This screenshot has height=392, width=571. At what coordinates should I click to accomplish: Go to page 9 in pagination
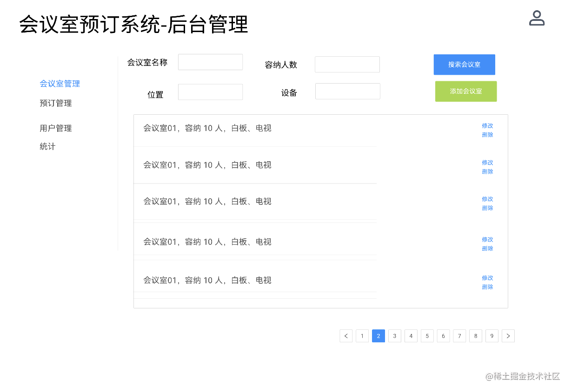click(492, 336)
